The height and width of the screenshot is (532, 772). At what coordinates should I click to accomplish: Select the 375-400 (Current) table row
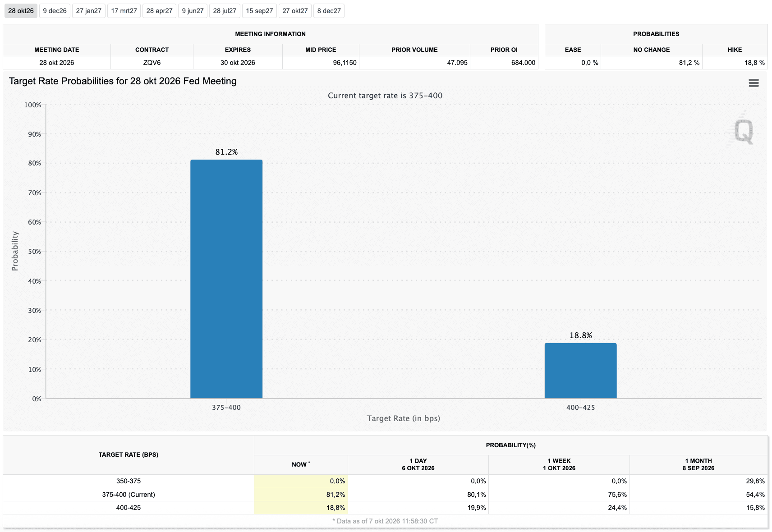coord(386,495)
